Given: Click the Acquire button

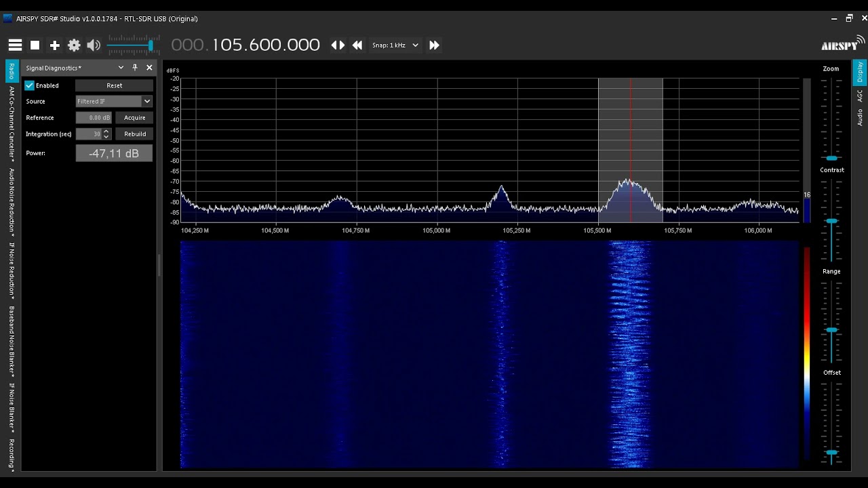Looking at the screenshot, I should (x=134, y=117).
